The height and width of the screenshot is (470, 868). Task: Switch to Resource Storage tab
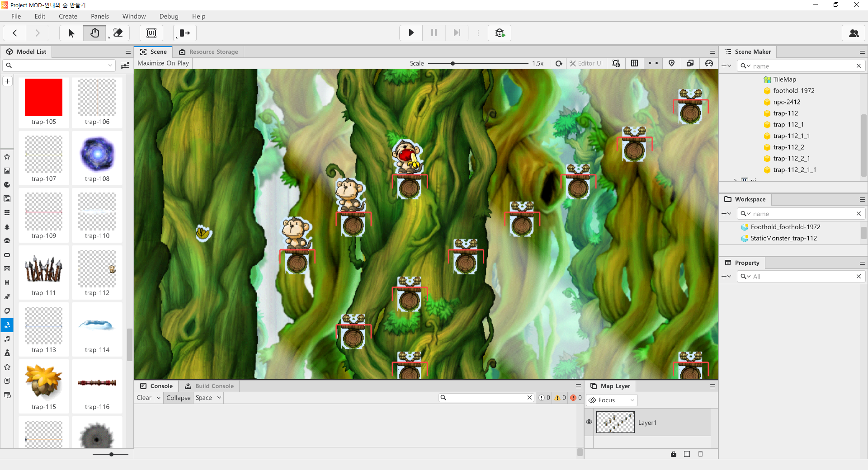(x=209, y=52)
